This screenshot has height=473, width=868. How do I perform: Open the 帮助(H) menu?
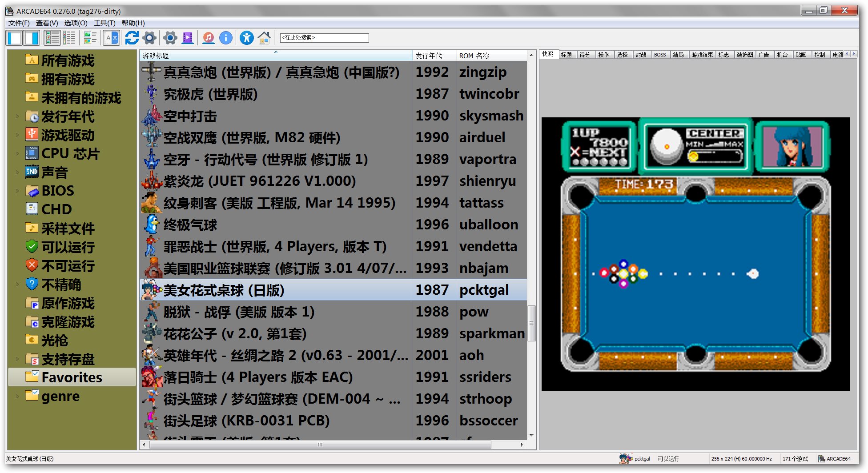[133, 23]
